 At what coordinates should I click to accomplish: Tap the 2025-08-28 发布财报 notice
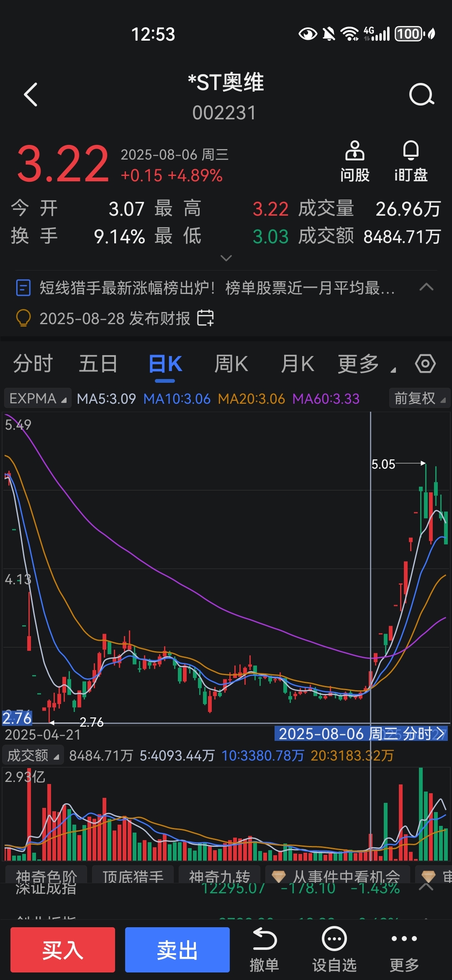tap(115, 318)
